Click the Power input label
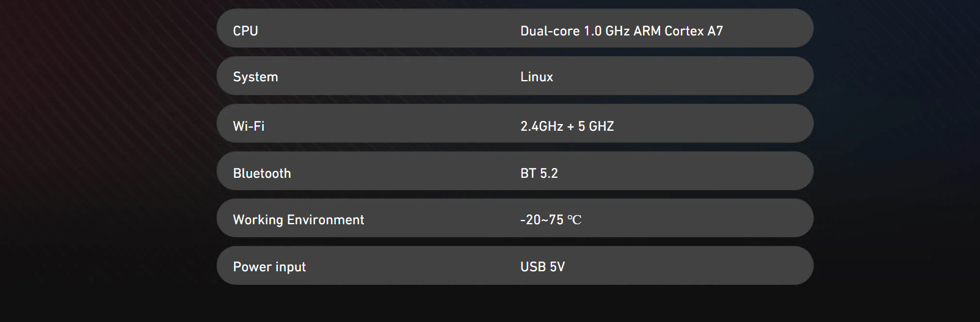This screenshot has height=322, width=980. tap(269, 267)
